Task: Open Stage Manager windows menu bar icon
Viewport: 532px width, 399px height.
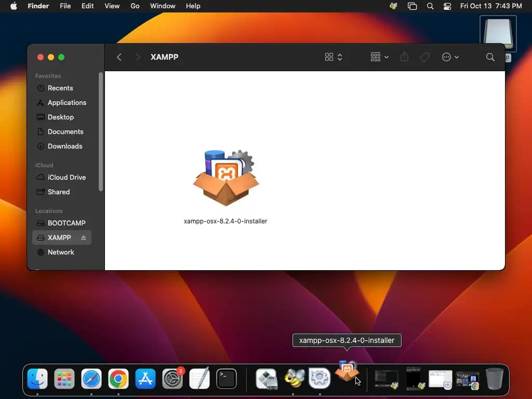Action: pyautogui.click(x=412, y=6)
